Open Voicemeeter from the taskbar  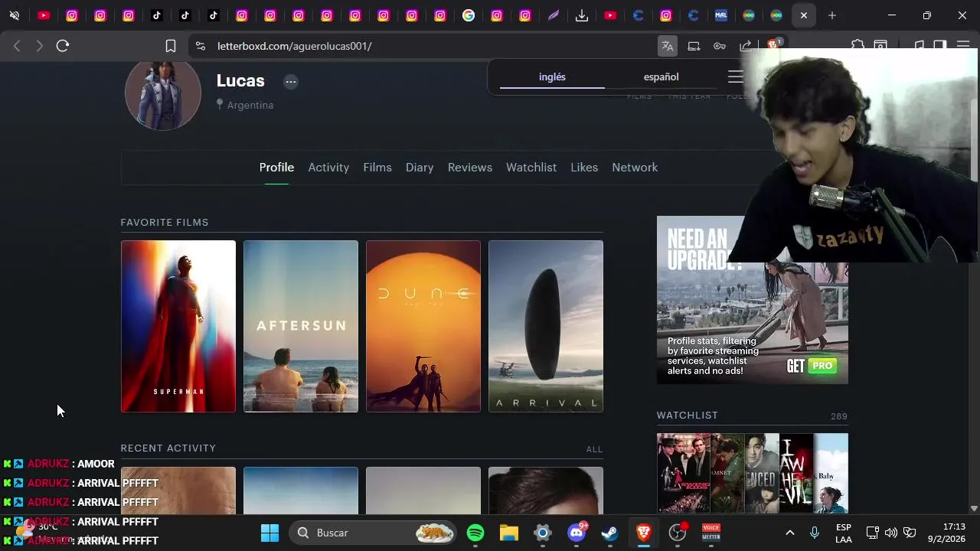[x=711, y=533]
